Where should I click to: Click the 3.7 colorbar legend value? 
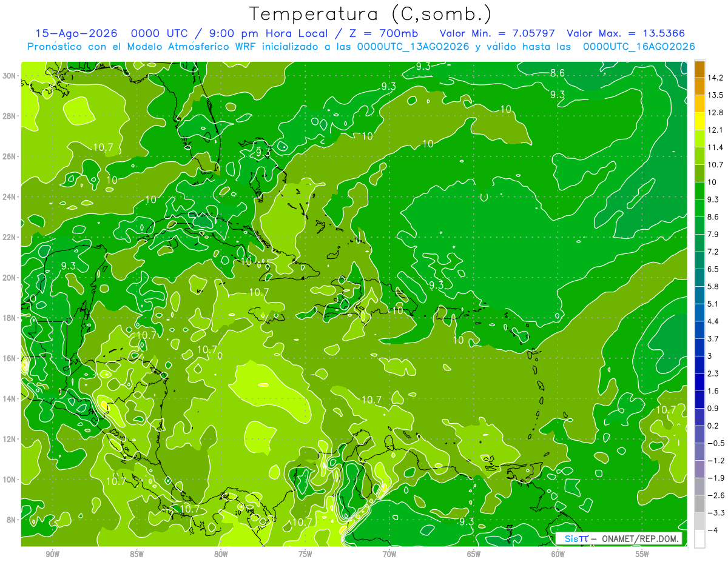(x=713, y=339)
